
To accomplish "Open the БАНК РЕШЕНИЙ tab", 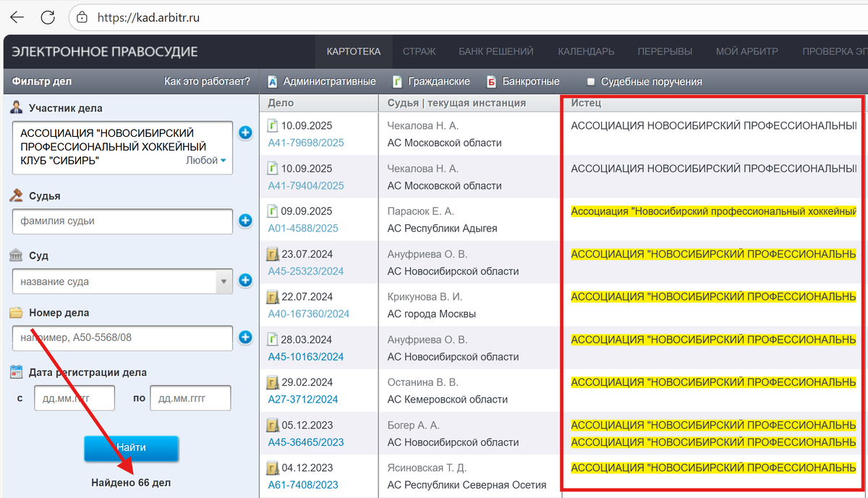I will (496, 51).
